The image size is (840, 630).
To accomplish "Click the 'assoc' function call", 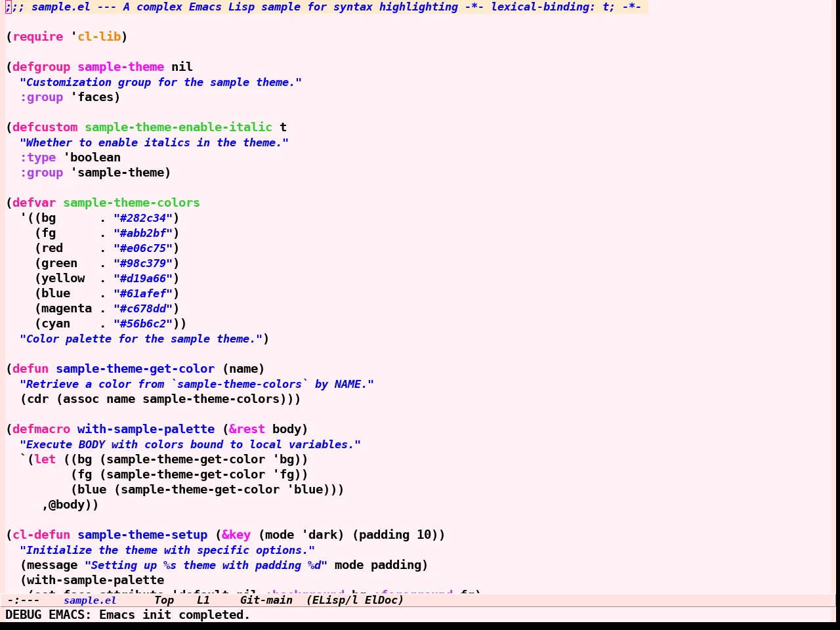I will pos(81,399).
